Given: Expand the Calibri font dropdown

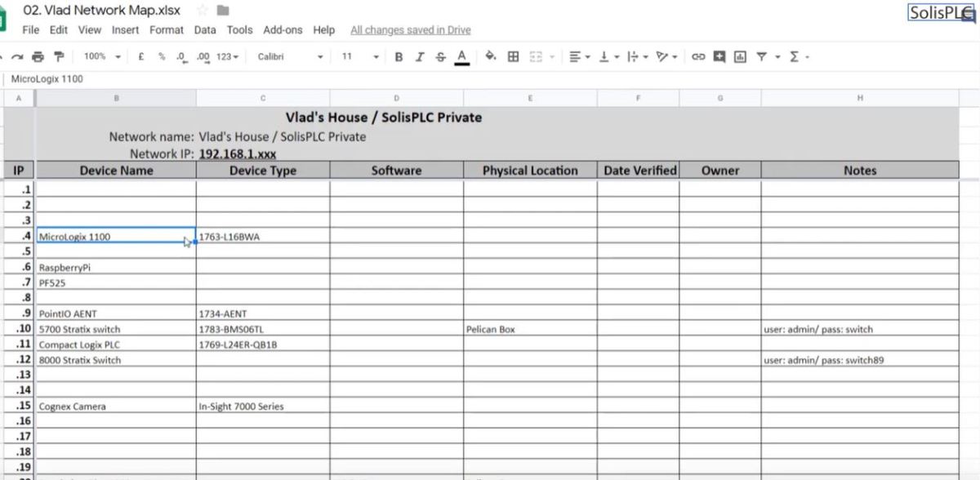Looking at the screenshot, I should (x=290, y=56).
